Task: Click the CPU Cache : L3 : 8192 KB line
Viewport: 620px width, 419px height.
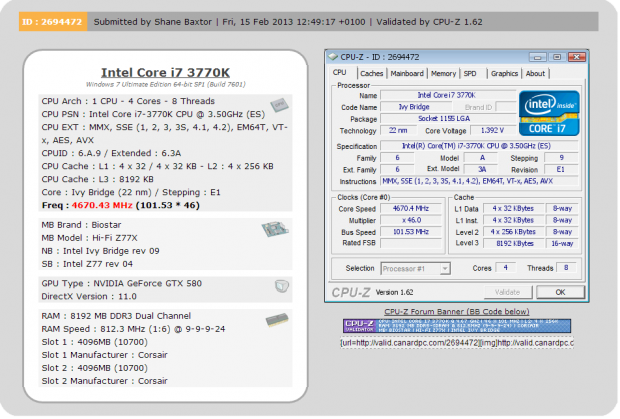Action: pos(97,179)
